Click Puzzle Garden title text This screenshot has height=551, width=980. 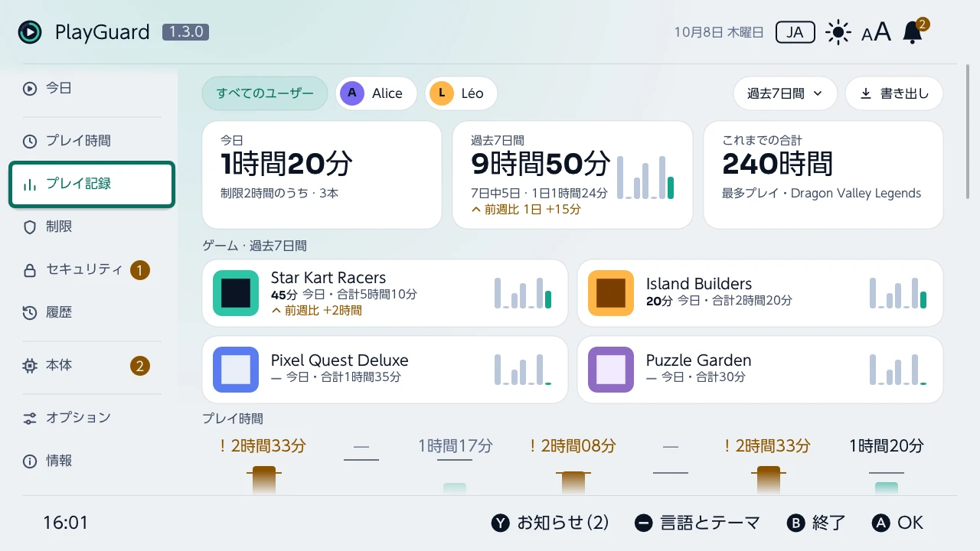[x=698, y=360]
